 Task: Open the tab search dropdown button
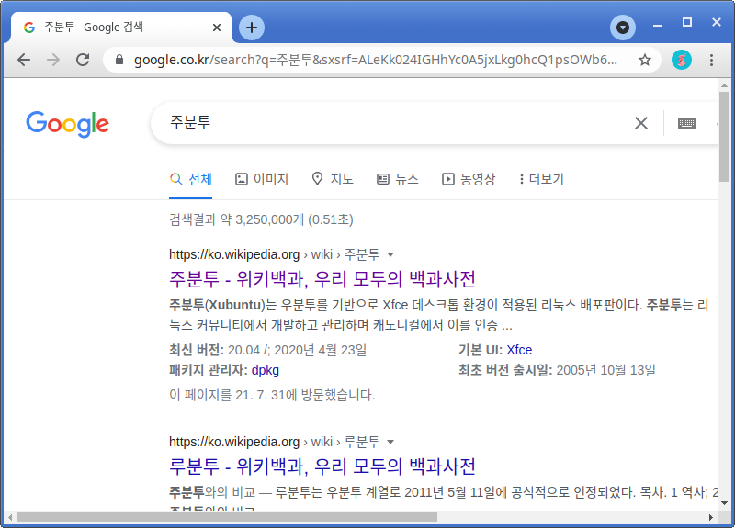(x=622, y=27)
